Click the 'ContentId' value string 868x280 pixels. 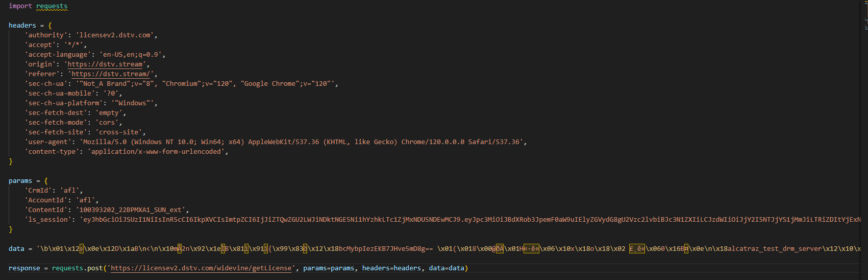132,210
